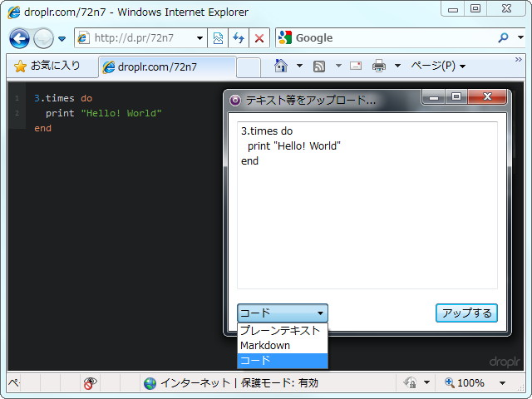Go back with the Internet Explorer back arrow
This screenshot has height=399, width=532.
coord(19,38)
